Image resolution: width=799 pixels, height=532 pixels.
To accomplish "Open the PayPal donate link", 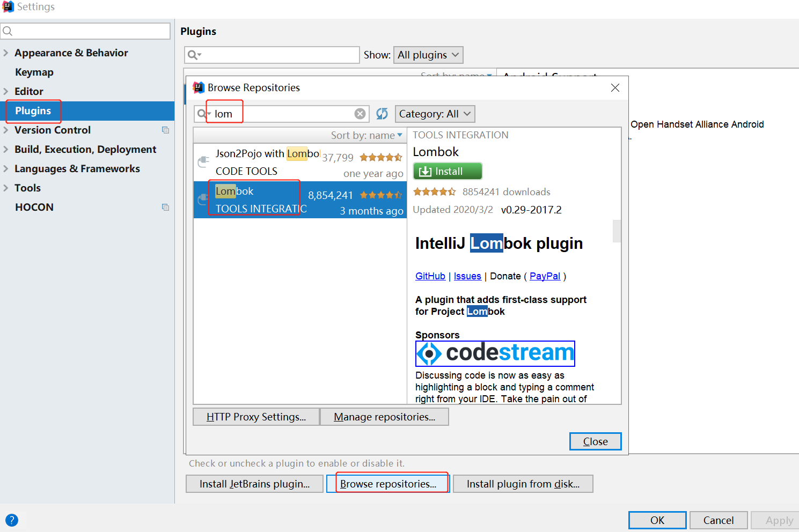I will (545, 276).
